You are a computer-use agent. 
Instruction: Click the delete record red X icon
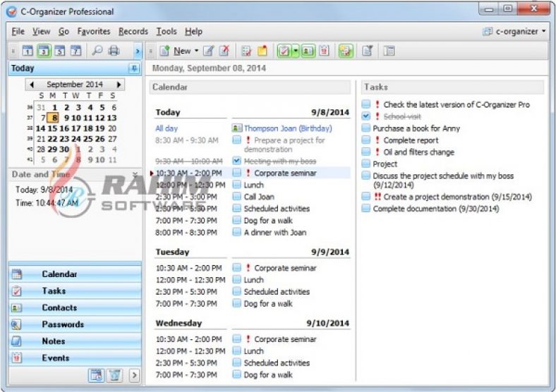[x=224, y=51]
